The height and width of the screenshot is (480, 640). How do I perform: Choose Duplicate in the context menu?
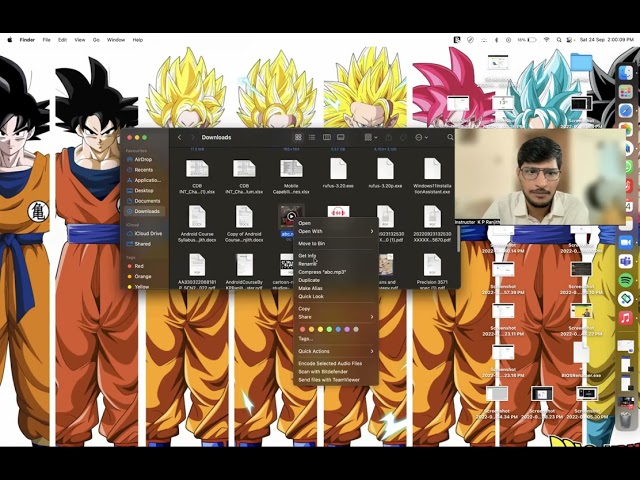tap(336, 280)
